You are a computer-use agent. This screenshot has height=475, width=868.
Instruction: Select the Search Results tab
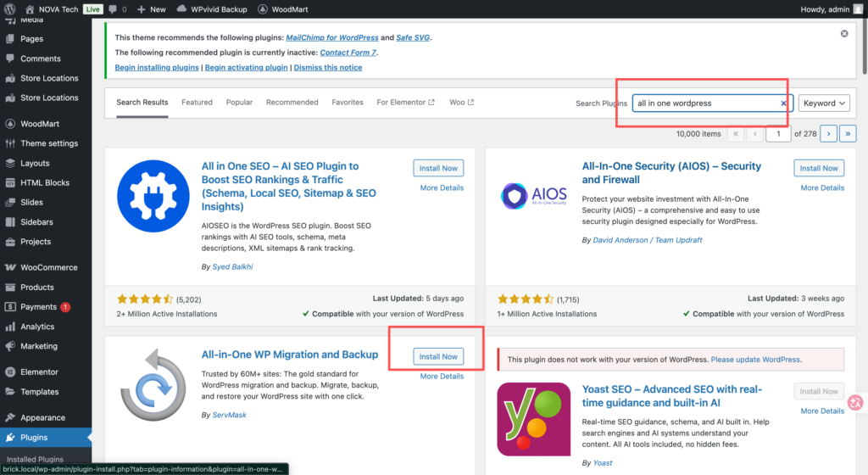142,103
